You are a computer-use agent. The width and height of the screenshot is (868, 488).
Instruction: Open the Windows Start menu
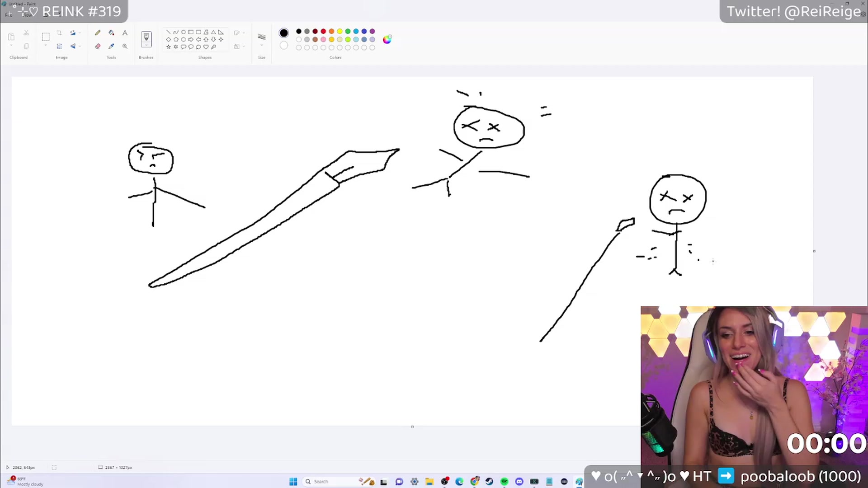pyautogui.click(x=293, y=482)
